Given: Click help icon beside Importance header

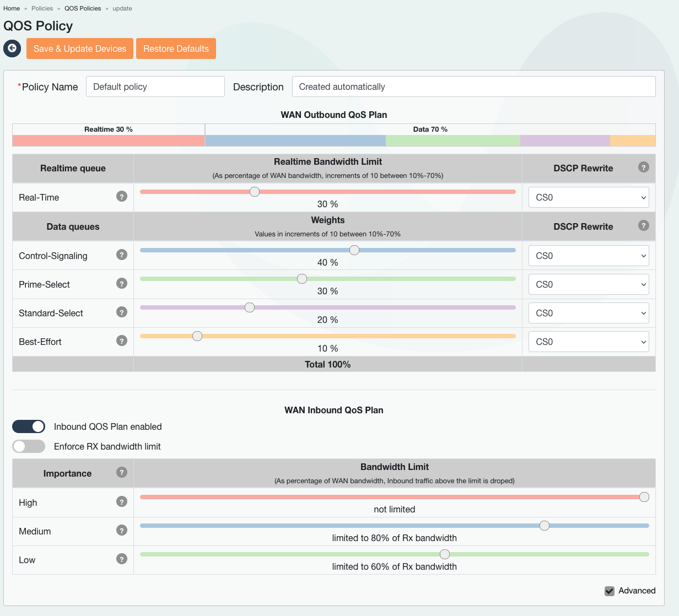Looking at the screenshot, I should click(122, 472).
